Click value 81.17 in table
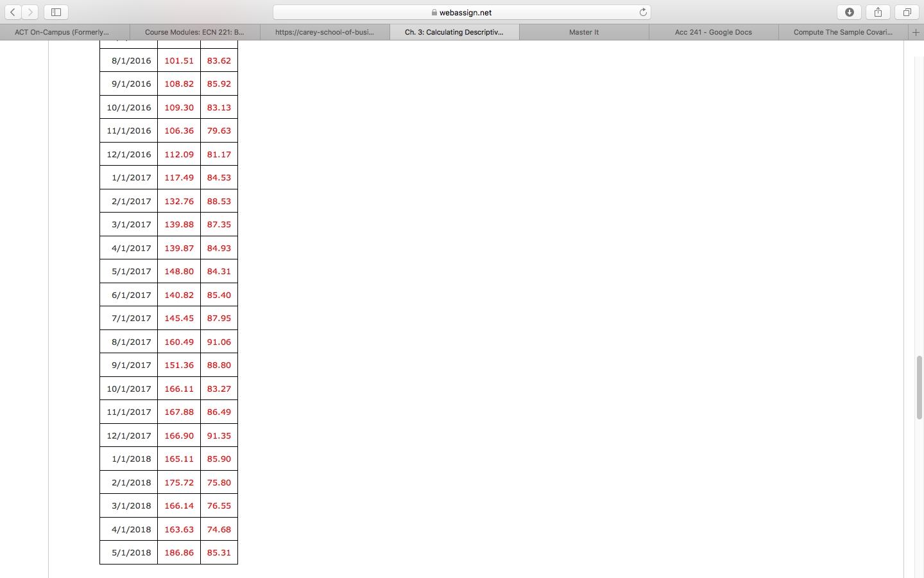The image size is (924, 578). pos(219,154)
